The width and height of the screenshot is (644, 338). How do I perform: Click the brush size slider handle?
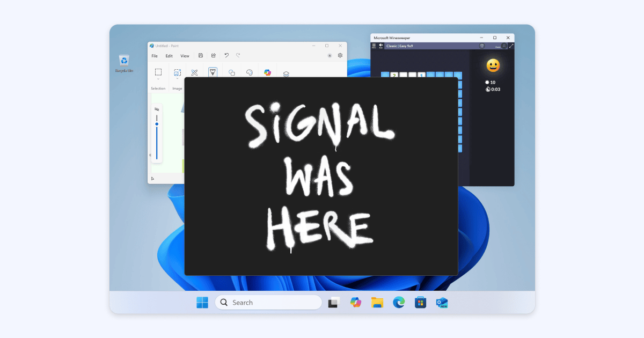pyautogui.click(x=157, y=124)
